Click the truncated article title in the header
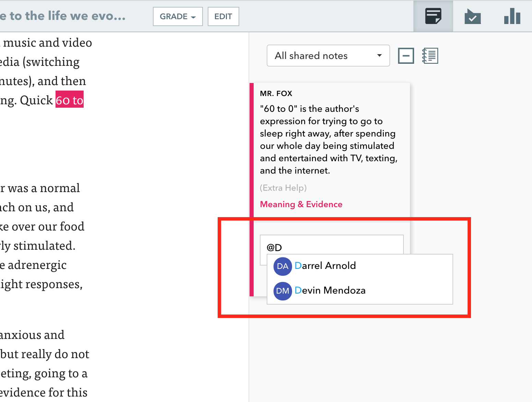The height and width of the screenshot is (402, 532). point(63,15)
